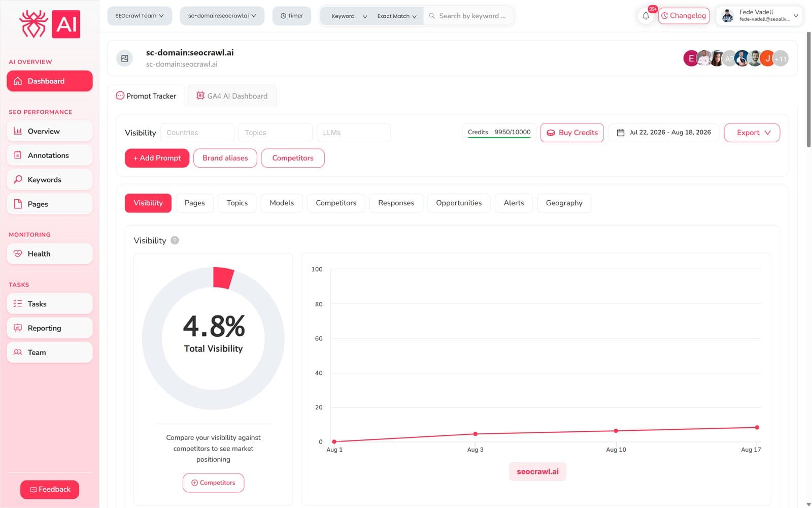Select the Competitors sub-tab
Viewport: 812px width, 508px height.
point(336,203)
